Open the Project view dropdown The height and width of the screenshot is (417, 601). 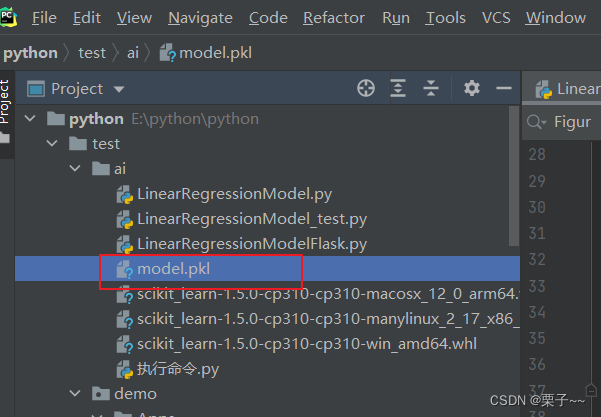[x=119, y=89]
